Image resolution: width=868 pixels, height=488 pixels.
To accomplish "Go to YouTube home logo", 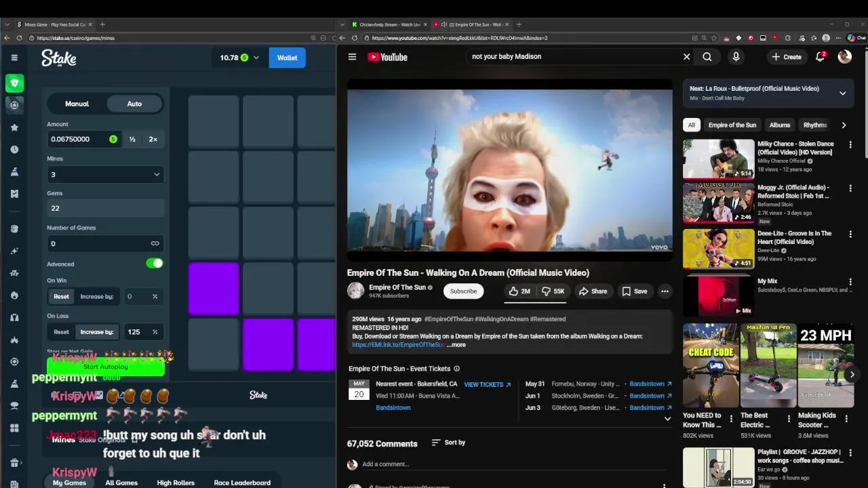I will pos(387,57).
